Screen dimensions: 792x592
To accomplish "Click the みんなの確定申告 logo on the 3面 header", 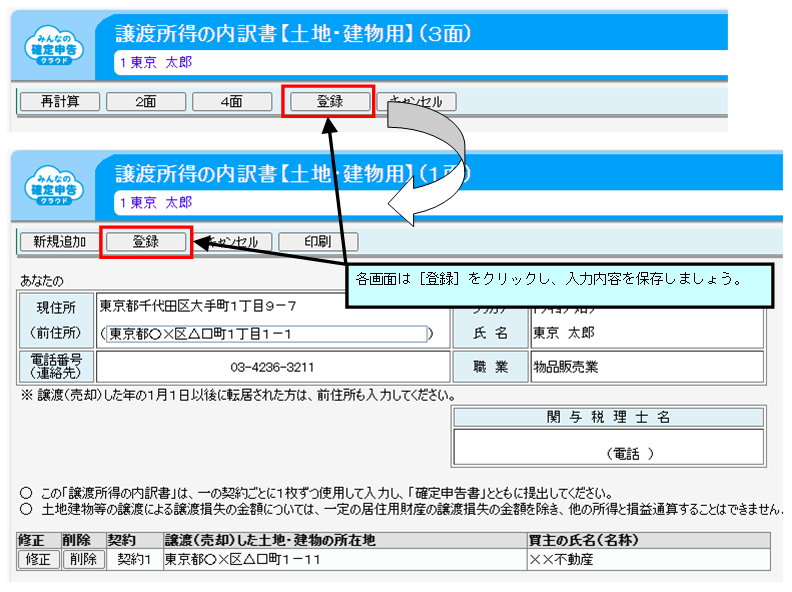I will click(x=54, y=46).
